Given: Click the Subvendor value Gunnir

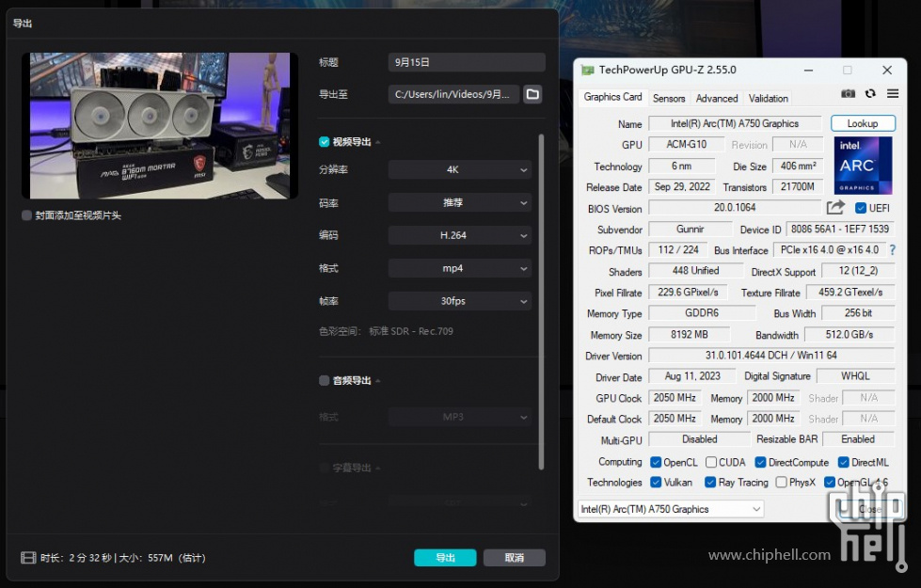Looking at the screenshot, I should coord(691,230).
